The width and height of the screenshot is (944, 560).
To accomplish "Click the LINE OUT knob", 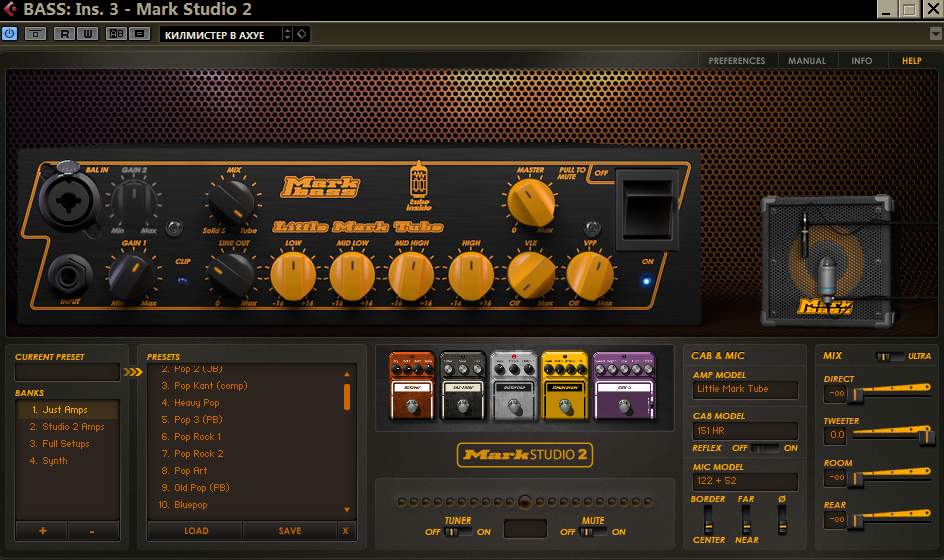I will [x=231, y=275].
